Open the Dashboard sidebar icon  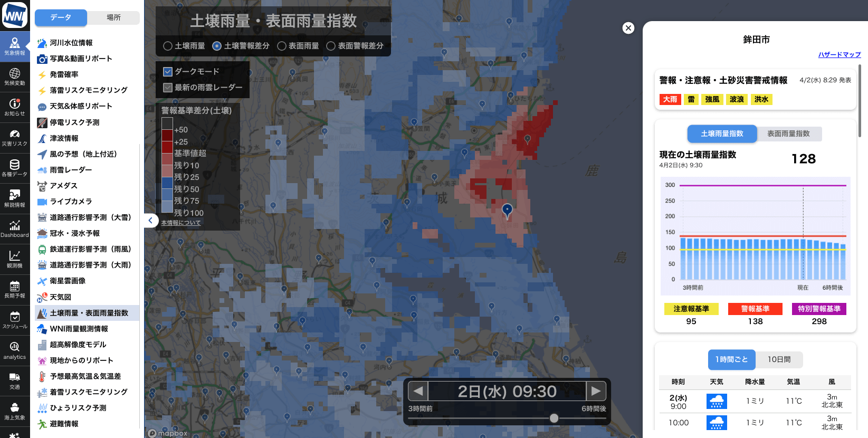(x=15, y=229)
